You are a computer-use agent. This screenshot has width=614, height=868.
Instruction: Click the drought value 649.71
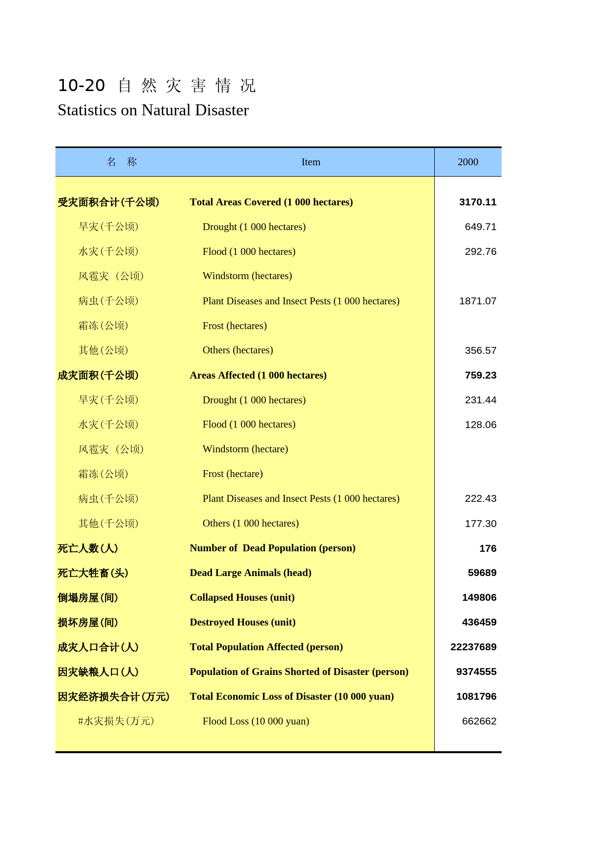click(x=480, y=227)
